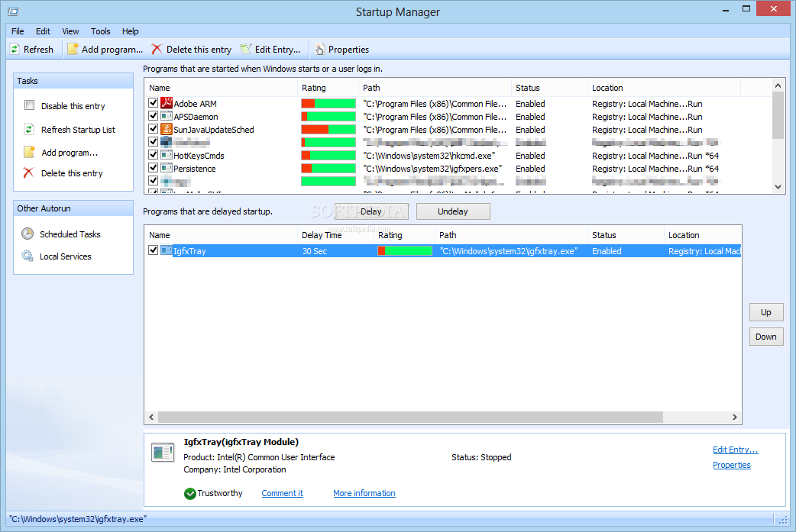Click the HotKeysCmds program icon
Image resolution: width=796 pixels, height=532 pixels.
coord(167,155)
